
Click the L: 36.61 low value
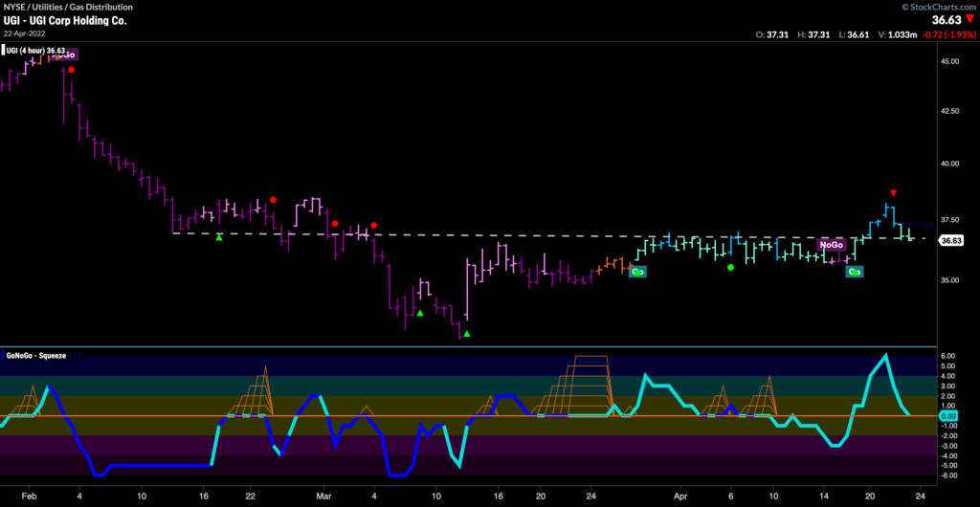(x=852, y=35)
